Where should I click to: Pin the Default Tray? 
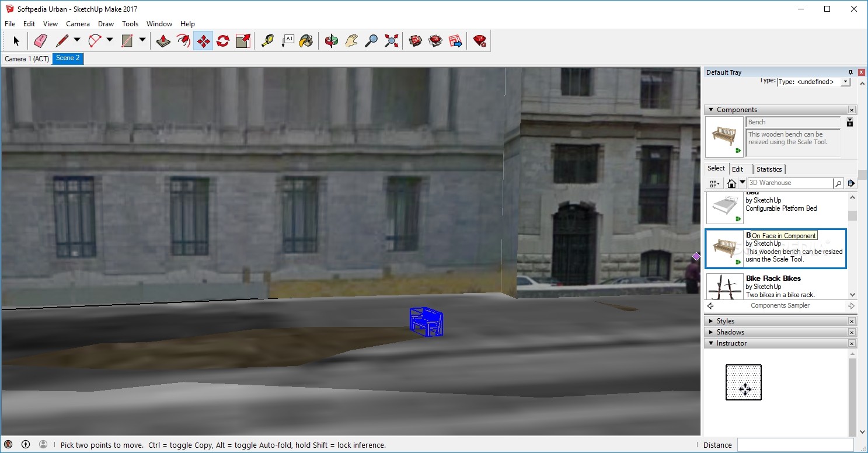click(850, 72)
